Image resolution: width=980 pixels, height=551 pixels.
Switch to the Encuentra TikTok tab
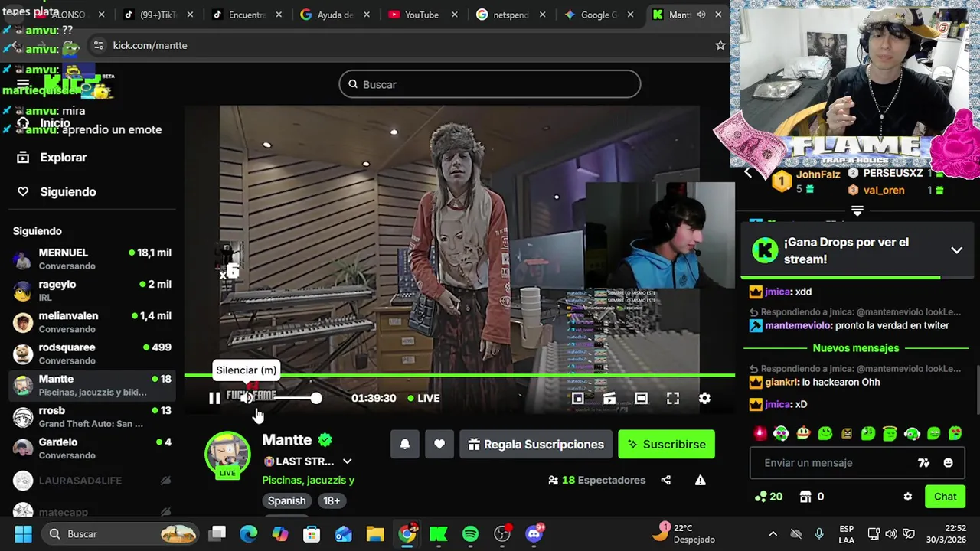click(x=247, y=15)
